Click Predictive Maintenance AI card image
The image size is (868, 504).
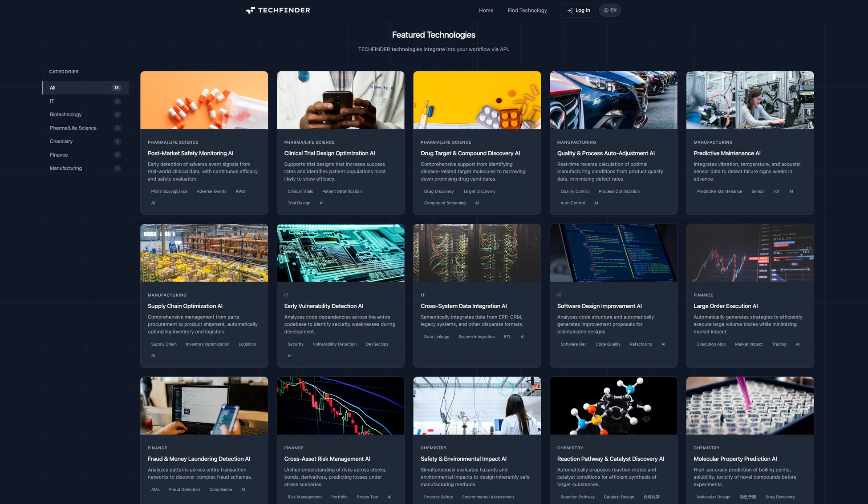click(750, 100)
